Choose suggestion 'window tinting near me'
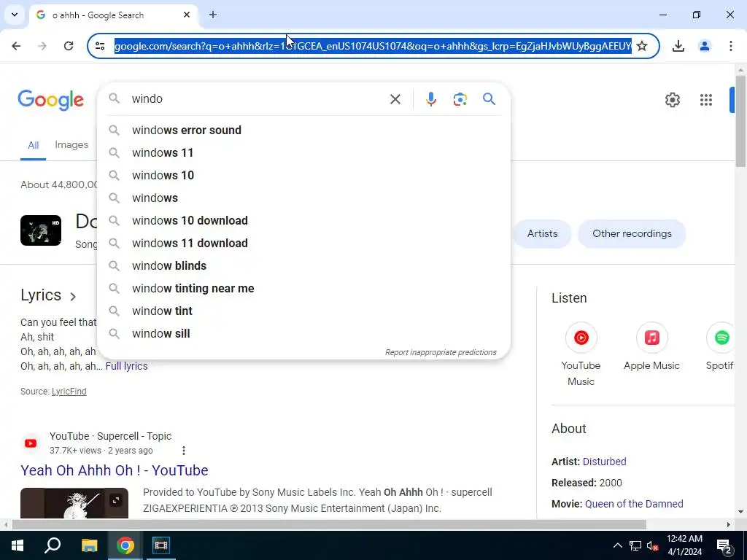This screenshot has height=560, width=747. click(303, 289)
